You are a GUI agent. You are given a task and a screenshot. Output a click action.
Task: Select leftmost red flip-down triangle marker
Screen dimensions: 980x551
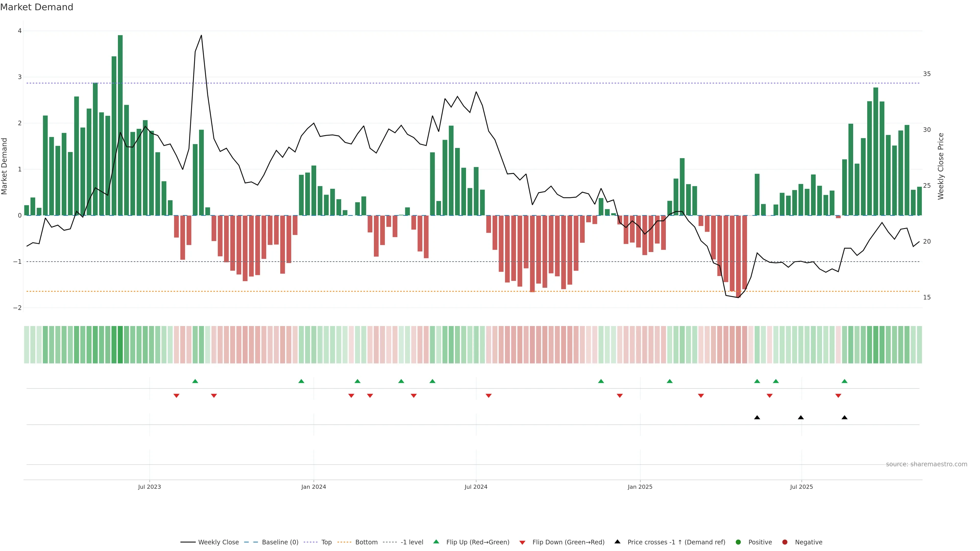176,396
